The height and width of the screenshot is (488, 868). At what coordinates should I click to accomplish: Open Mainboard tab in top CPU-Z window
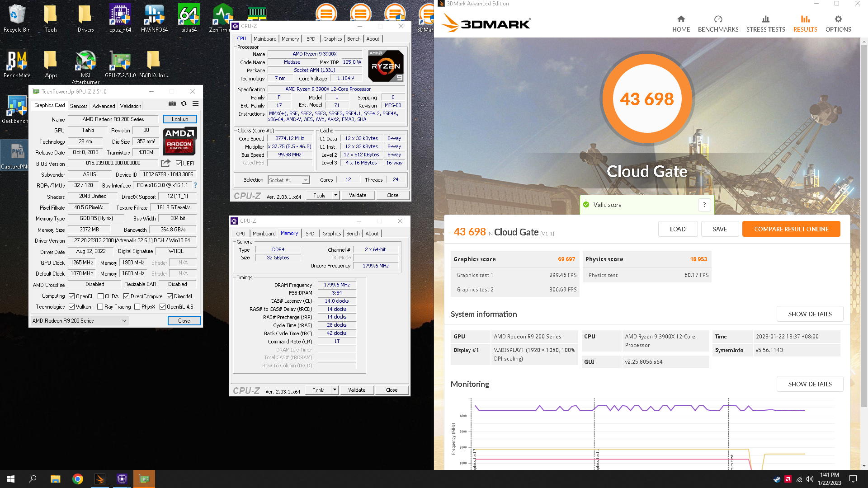pos(265,39)
